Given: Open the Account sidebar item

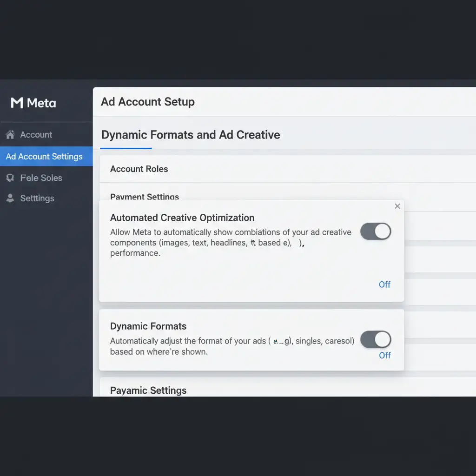Looking at the screenshot, I should (x=36, y=135).
